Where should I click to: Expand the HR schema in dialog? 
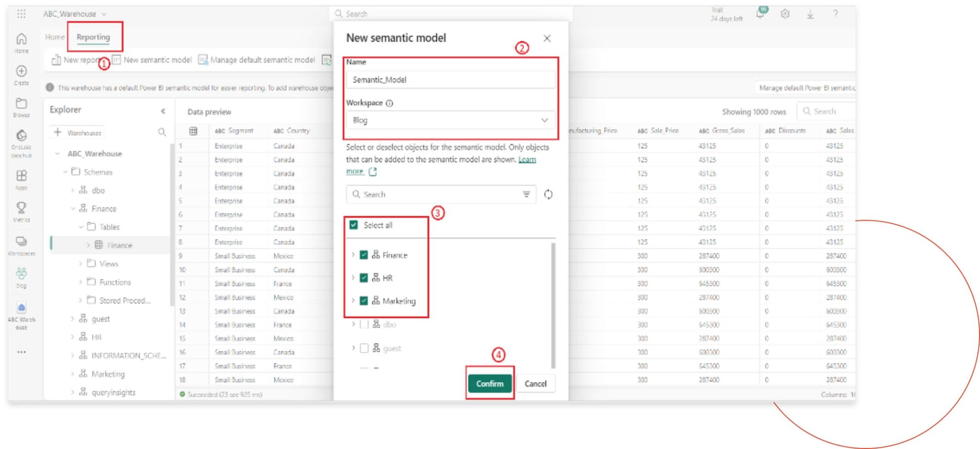coord(353,278)
